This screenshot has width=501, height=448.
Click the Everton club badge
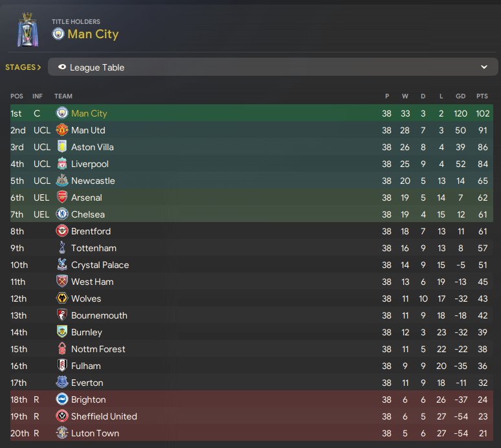(62, 383)
